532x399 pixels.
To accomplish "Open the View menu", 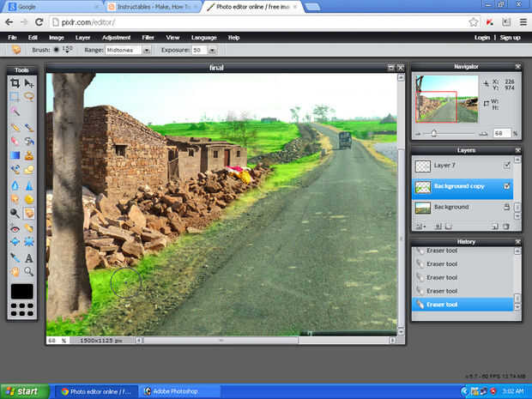I will [172, 38].
